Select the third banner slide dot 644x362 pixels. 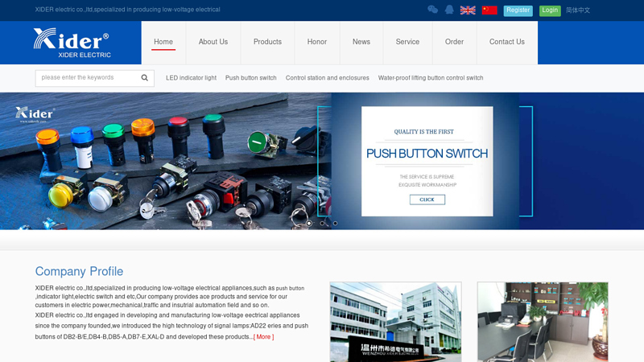pos(335,224)
